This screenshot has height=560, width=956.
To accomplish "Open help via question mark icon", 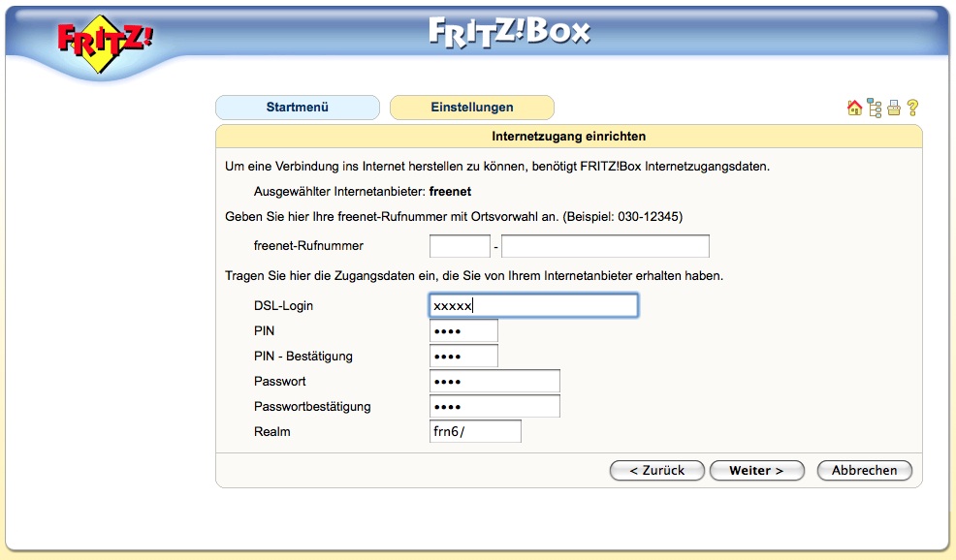I will pos(912,108).
